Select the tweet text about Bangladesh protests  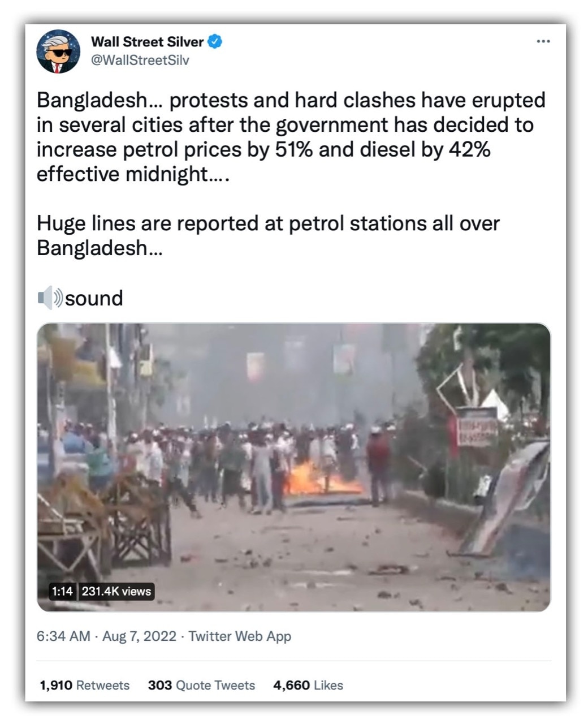(291, 137)
